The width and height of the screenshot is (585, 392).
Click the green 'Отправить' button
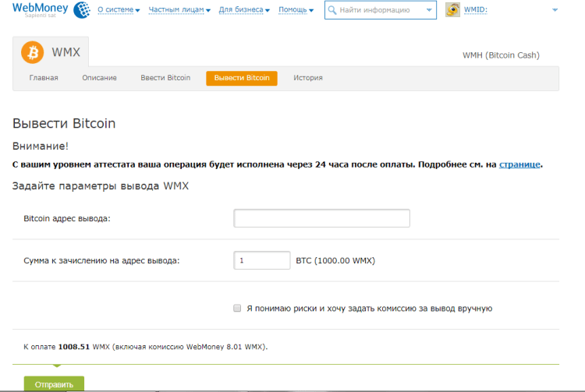click(x=54, y=384)
